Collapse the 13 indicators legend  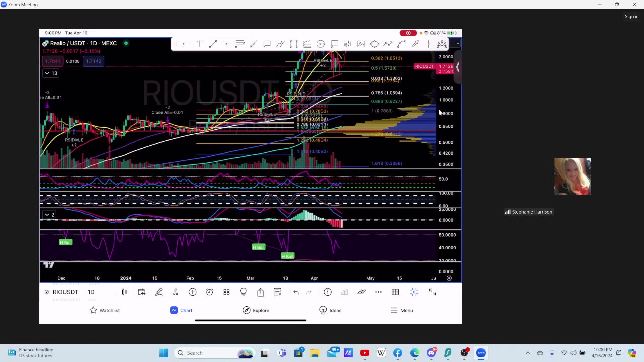[51, 73]
